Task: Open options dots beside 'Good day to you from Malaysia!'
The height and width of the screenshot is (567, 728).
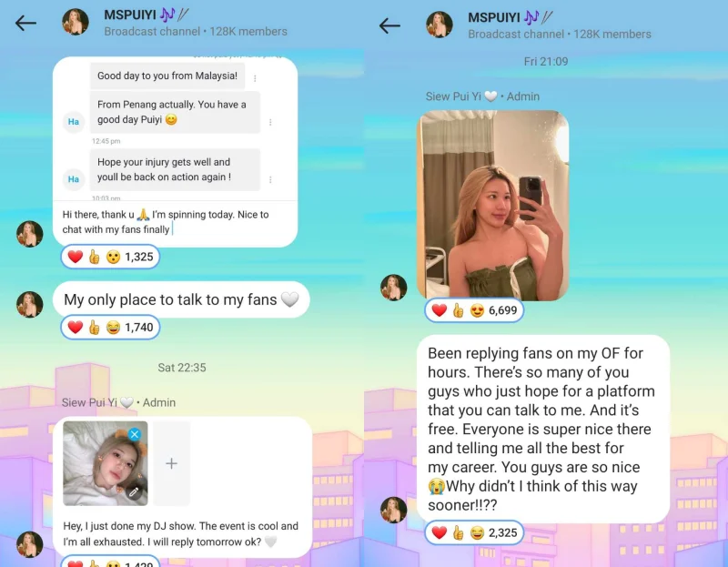Action: 255,78
